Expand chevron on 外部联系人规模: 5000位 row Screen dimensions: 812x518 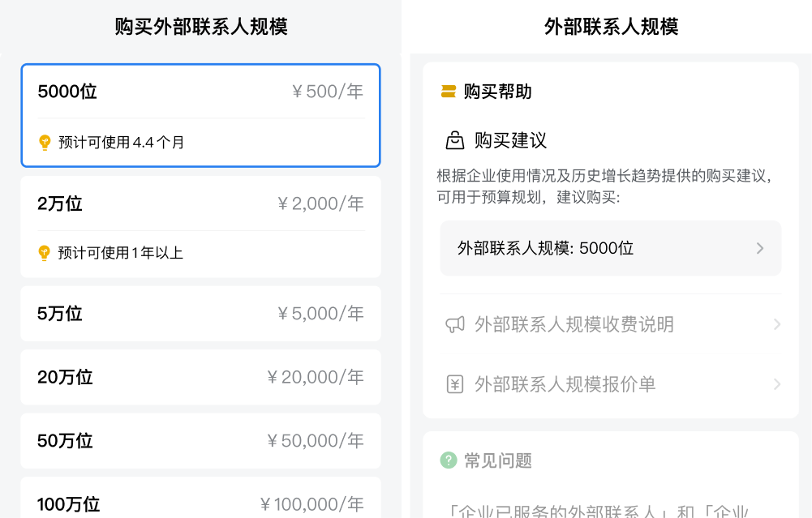point(760,248)
